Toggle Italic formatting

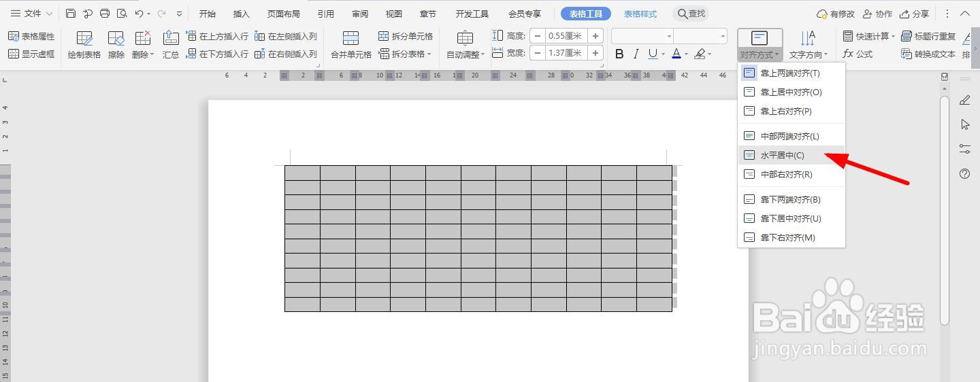pos(636,54)
